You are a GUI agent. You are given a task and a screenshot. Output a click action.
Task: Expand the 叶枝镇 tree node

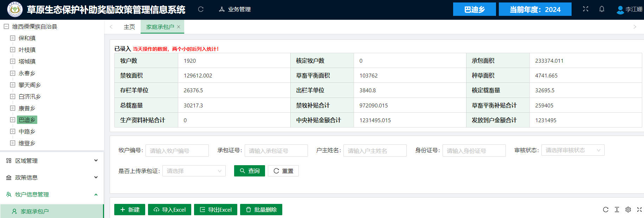tap(13, 50)
